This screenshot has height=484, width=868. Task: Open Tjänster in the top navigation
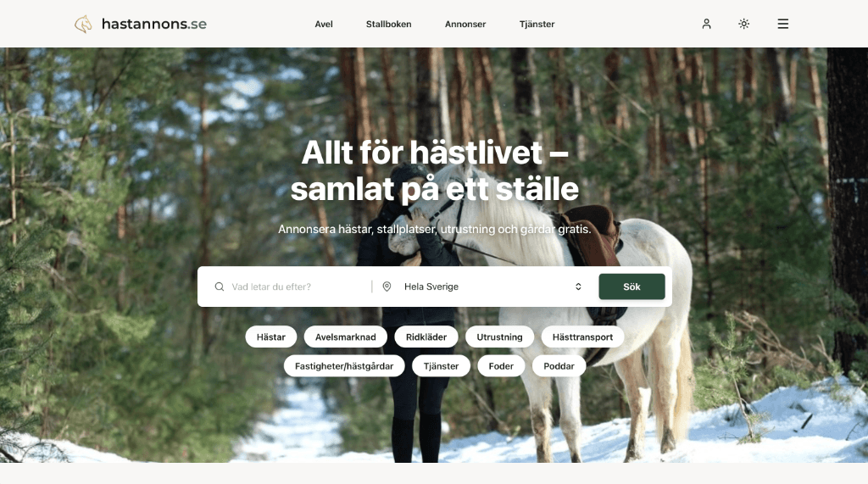[537, 25]
